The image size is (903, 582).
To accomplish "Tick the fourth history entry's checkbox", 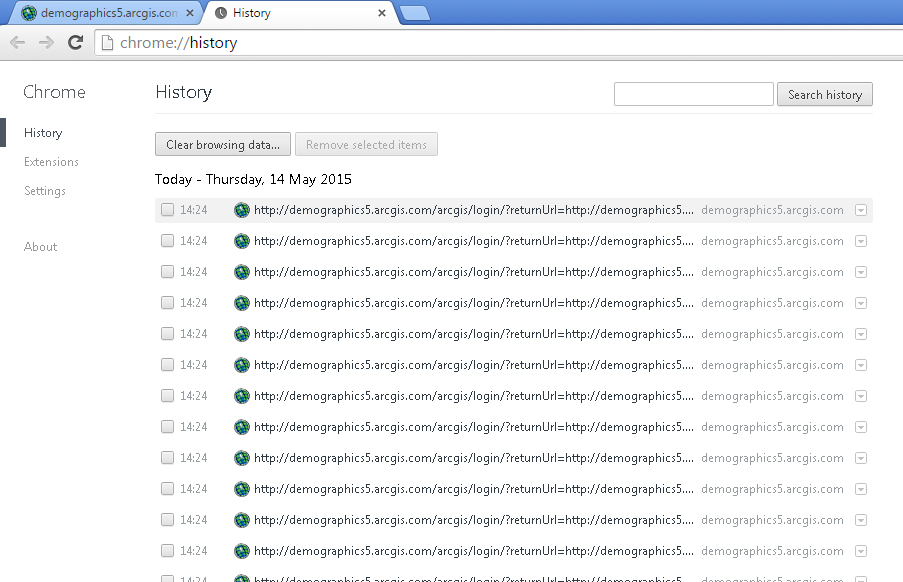I will 167,303.
